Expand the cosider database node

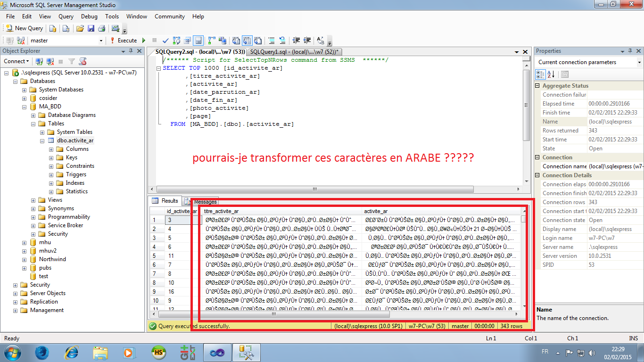[25, 98]
